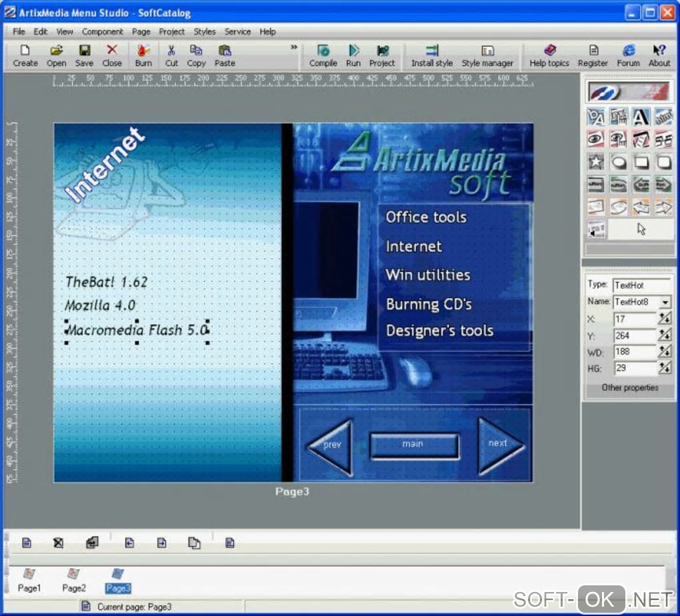This screenshot has height=616, width=680.
Task: Select Designer's tools text on canvas
Action: (439, 331)
